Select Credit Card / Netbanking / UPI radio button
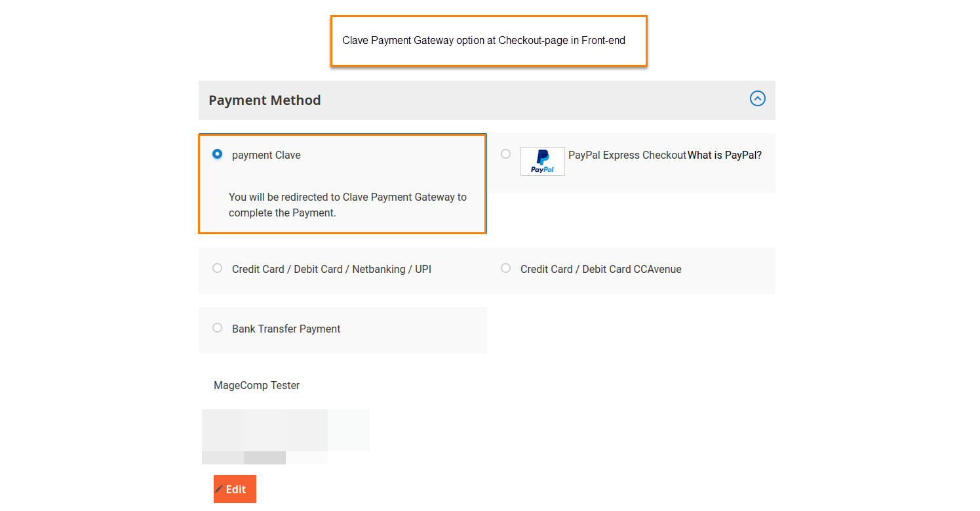This screenshot has width=980, height=511. click(217, 268)
